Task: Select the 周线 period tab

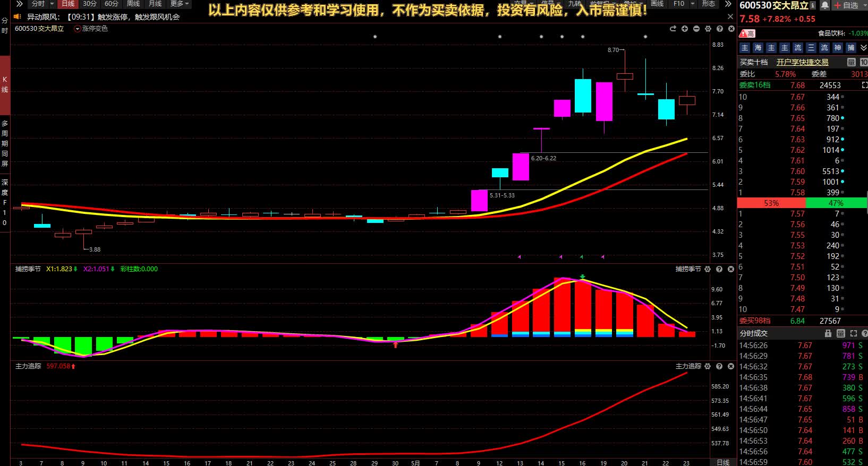Action: [x=133, y=4]
